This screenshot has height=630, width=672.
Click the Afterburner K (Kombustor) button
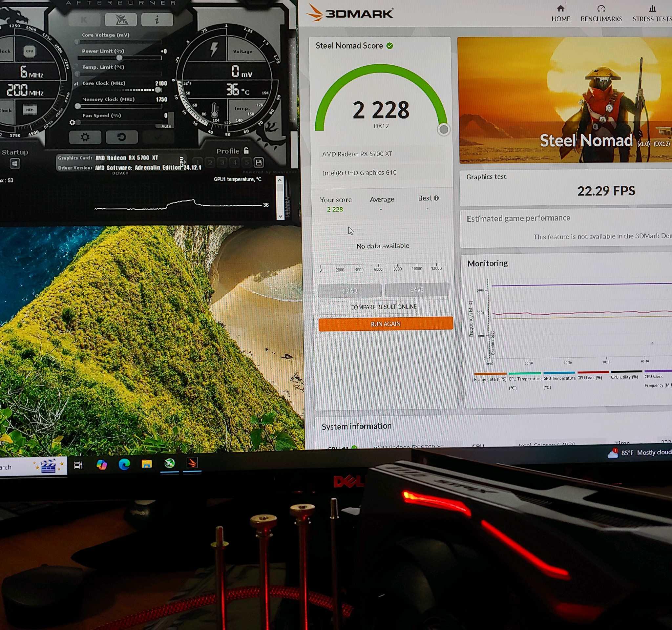point(84,20)
